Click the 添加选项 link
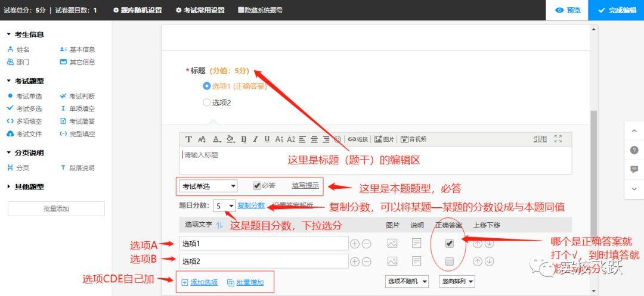This screenshot has width=644, height=296. tap(200, 282)
